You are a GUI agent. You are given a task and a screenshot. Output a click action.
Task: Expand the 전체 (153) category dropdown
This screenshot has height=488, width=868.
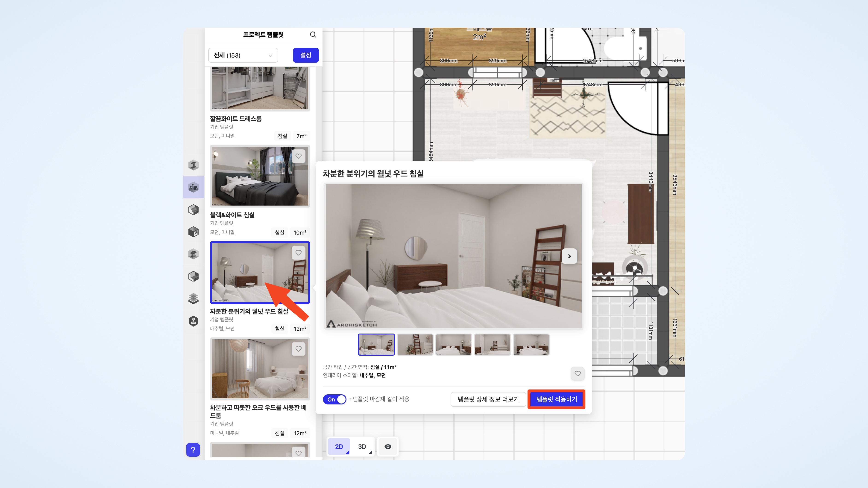(x=243, y=55)
